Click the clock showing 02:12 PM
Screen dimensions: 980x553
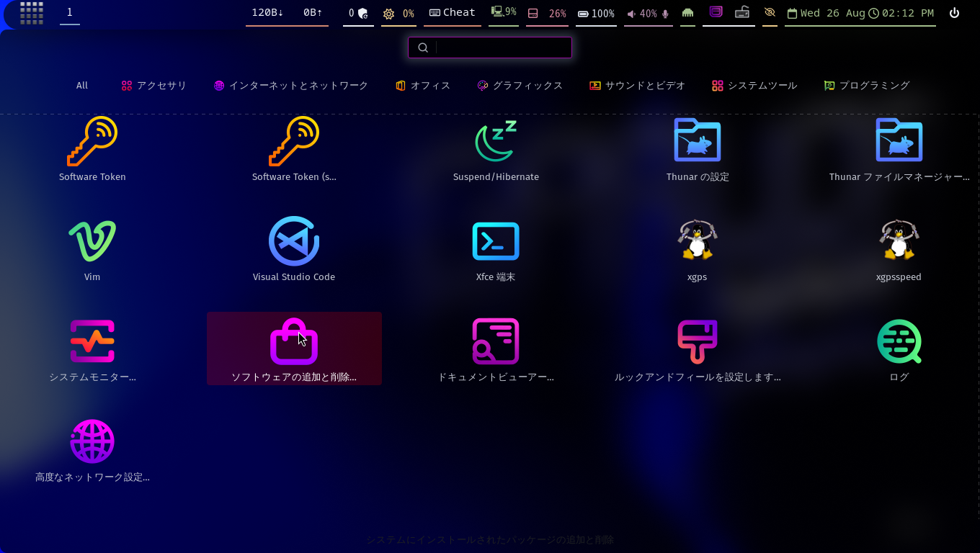pyautogui.click(x=901, y=13)
